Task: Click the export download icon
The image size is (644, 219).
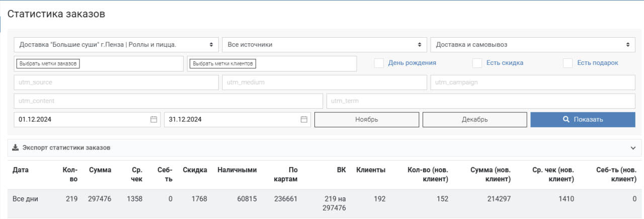Action: [16, 148]
